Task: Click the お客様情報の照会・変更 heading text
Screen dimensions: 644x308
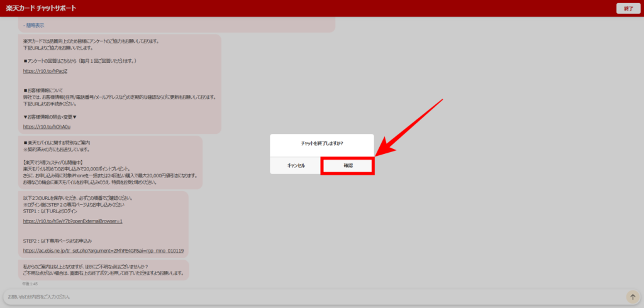Action: click(x=50, y=117)
